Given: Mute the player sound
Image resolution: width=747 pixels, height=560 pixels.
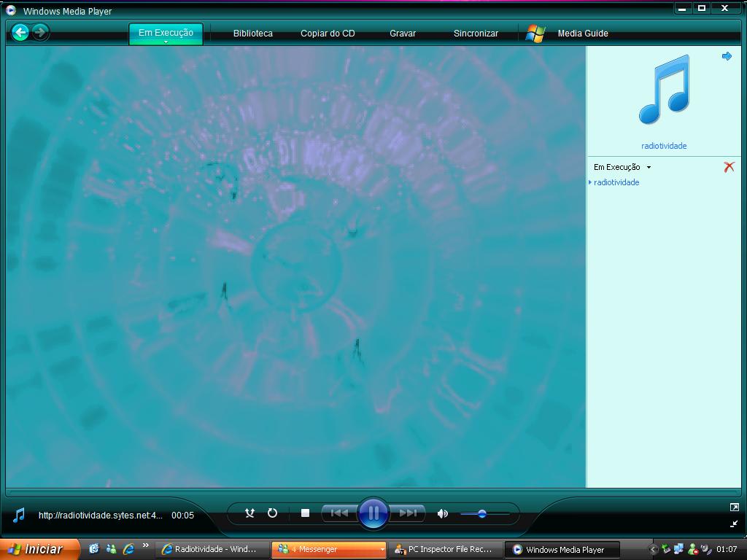Looking at the screenshot, I should (x=442, y=513).
